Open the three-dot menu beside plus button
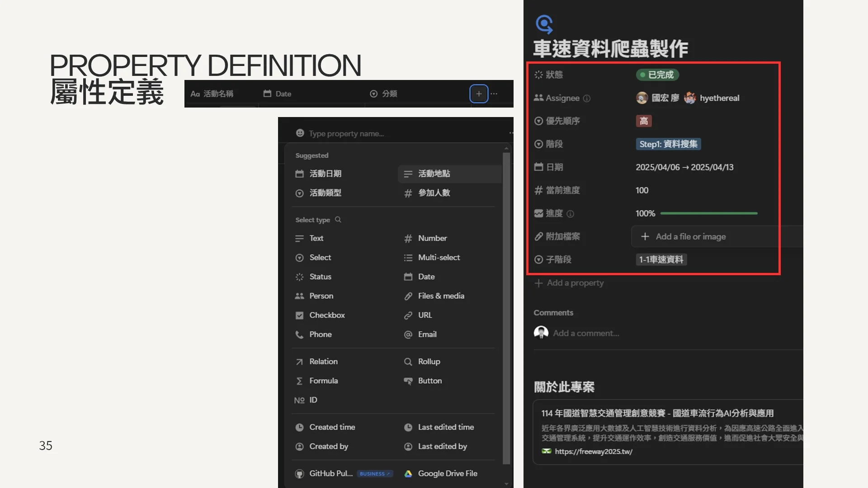This screenshot has height=488, width=868. [x=494, y=94]
